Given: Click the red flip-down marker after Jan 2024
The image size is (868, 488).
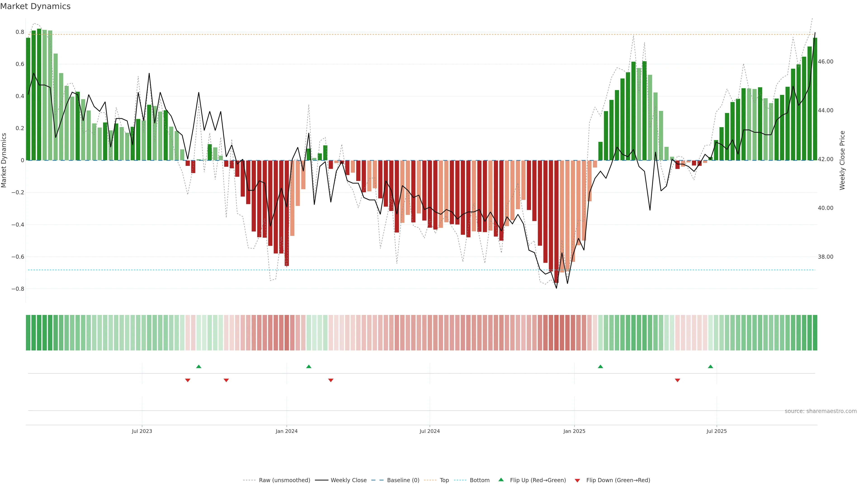Looking at the screenshot, I should pyautogui.click(x=330, y=380).
